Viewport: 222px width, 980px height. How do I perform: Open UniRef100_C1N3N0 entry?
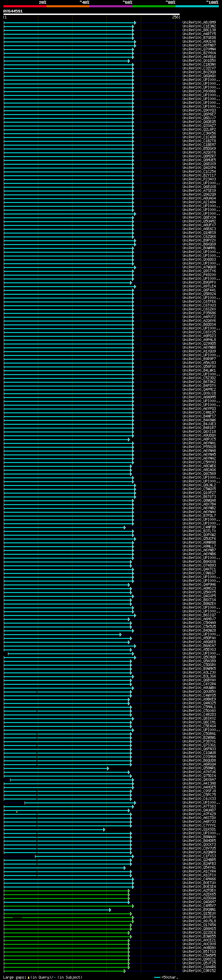point(199,64)
